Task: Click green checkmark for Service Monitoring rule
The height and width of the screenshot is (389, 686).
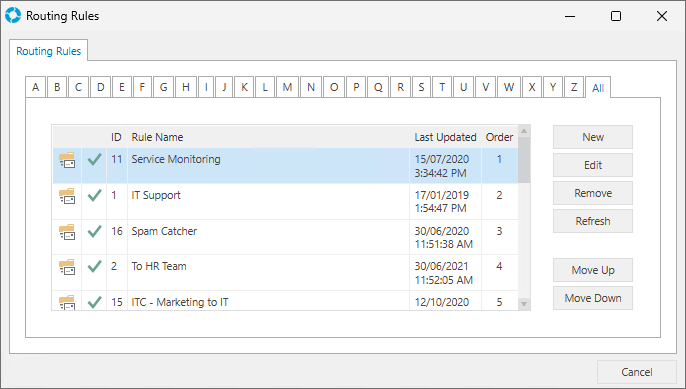Action: pos(94,159)
